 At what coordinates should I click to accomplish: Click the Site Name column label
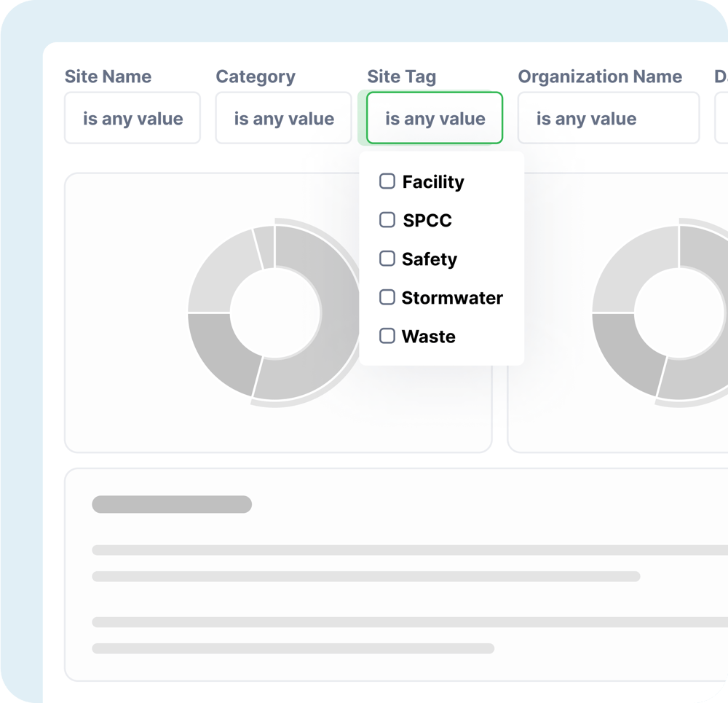click(x=108, y=76)
